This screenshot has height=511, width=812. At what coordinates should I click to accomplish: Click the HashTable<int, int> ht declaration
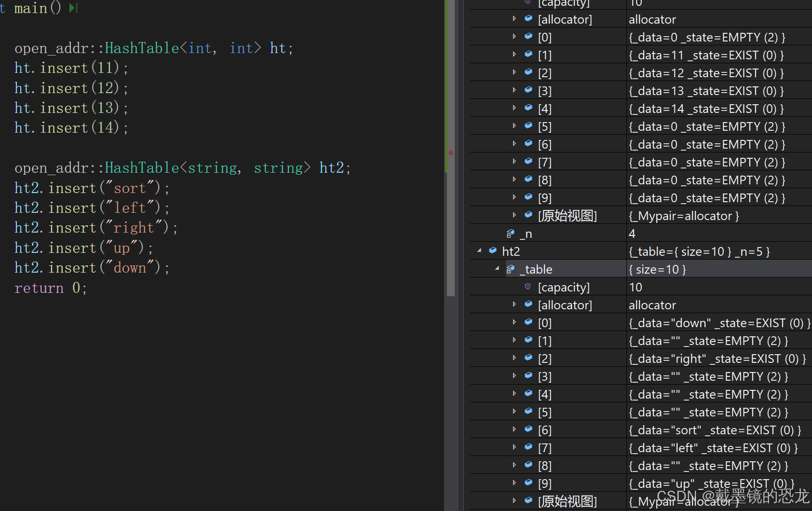154,48
